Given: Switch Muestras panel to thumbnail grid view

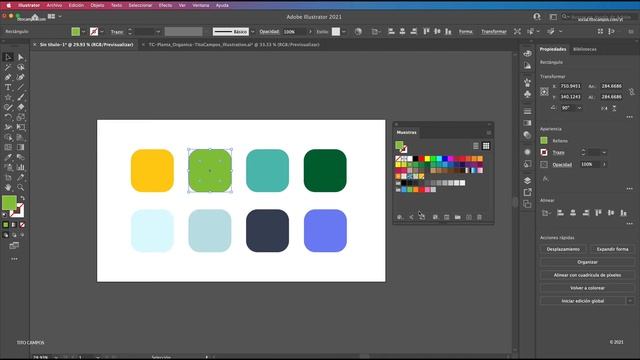Looking at the screenshot, I should (x=486, y=146).
